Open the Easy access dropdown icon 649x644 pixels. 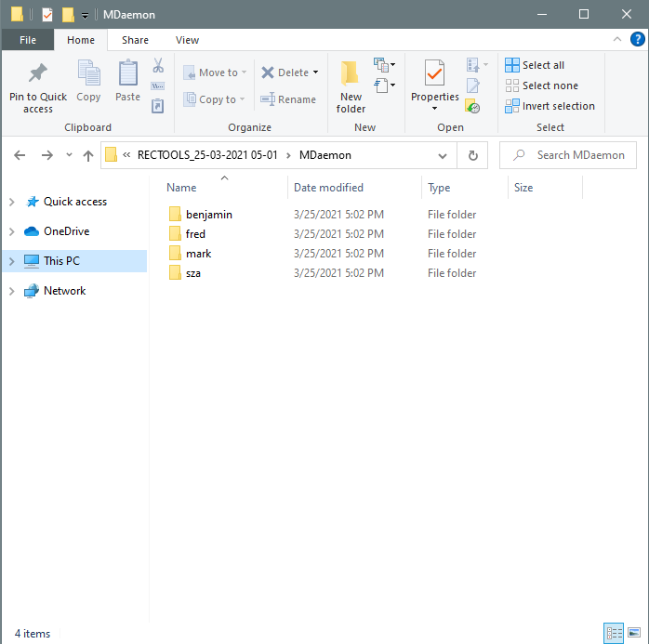385,85
